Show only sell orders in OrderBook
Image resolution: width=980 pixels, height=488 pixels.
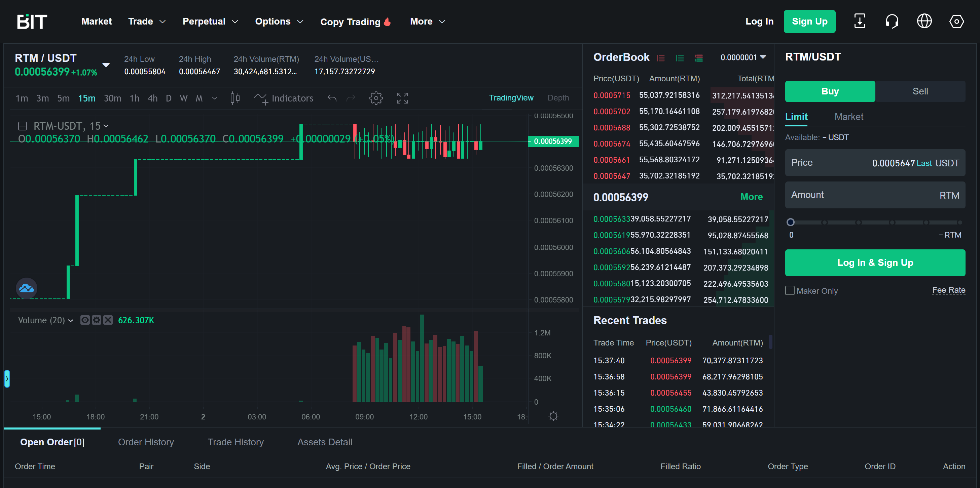click(x=661, y=58)
